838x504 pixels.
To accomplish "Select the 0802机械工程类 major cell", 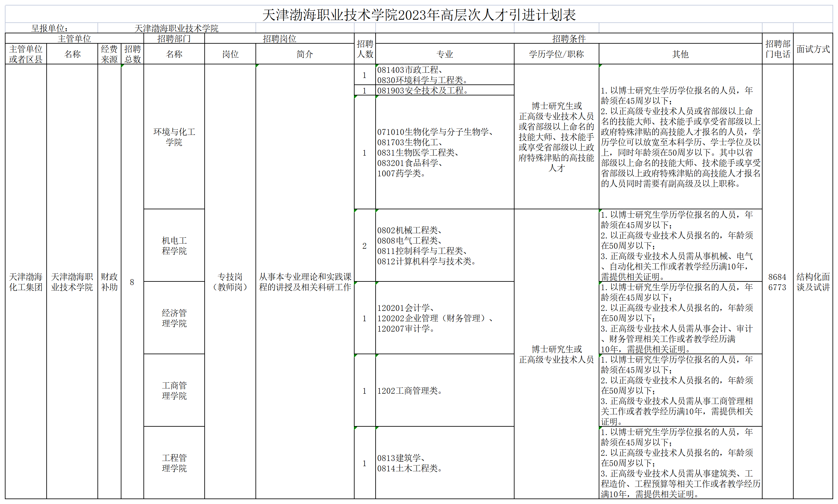I will point(445,245).
